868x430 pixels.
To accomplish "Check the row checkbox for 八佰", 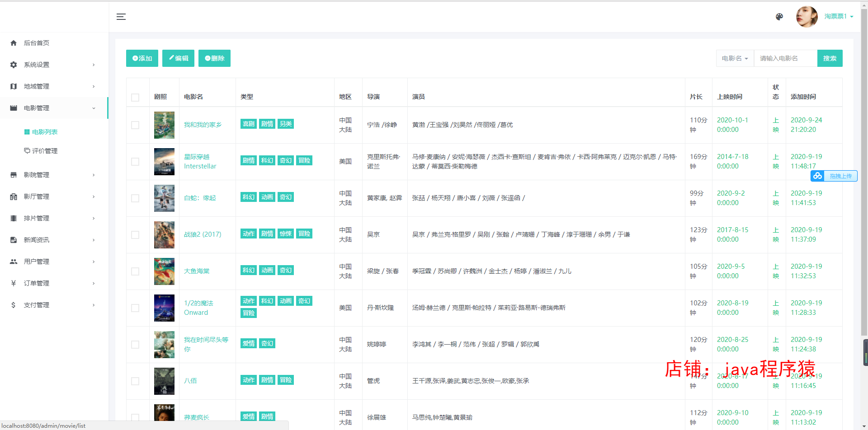I will click(x=135, y=381).
